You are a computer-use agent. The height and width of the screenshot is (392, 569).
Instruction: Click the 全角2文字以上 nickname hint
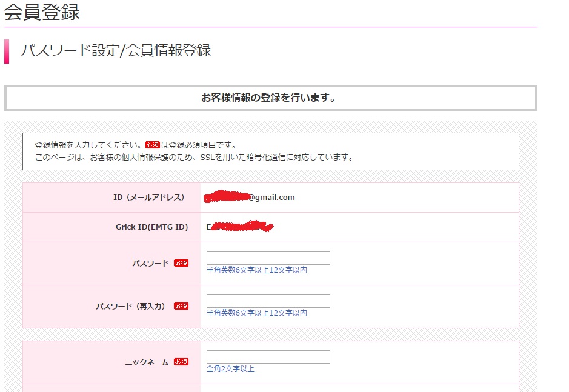point(230,369)
